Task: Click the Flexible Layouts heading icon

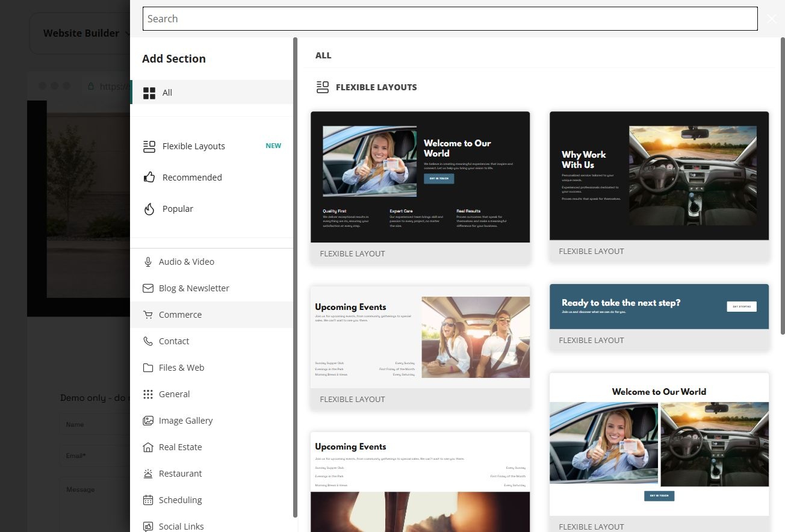Action: 323,87
